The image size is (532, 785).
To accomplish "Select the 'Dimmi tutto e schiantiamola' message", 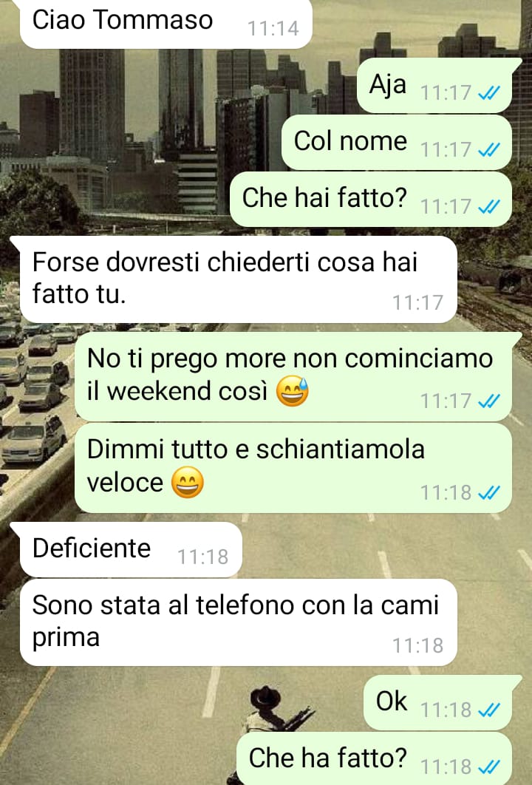I will click(x=293, y=468).
